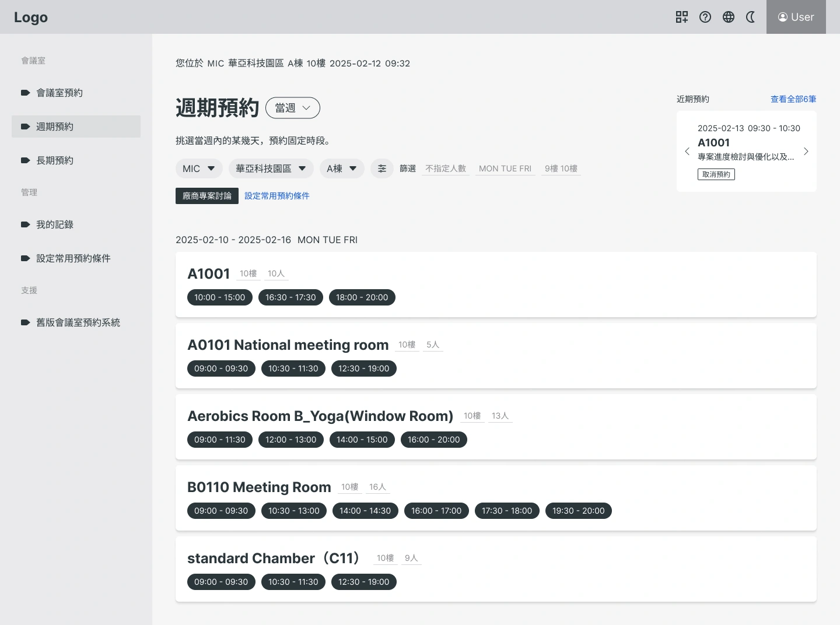
Task: Click the 設定常用預約條件 link beside the preset tag
Action: tap(277, 196)
